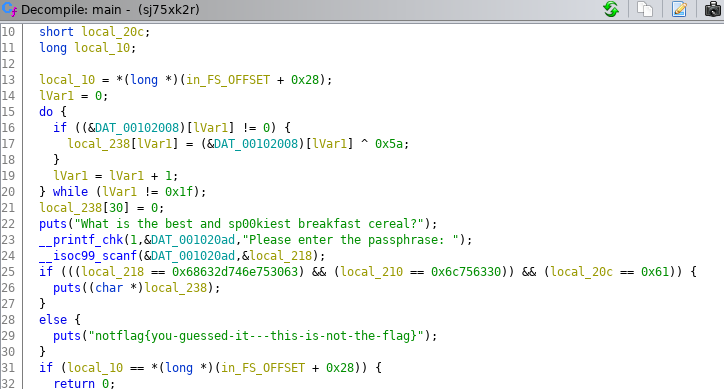Click line number 30 in the gutter
The width and height of the screenshot is (724, 389).
8,352
